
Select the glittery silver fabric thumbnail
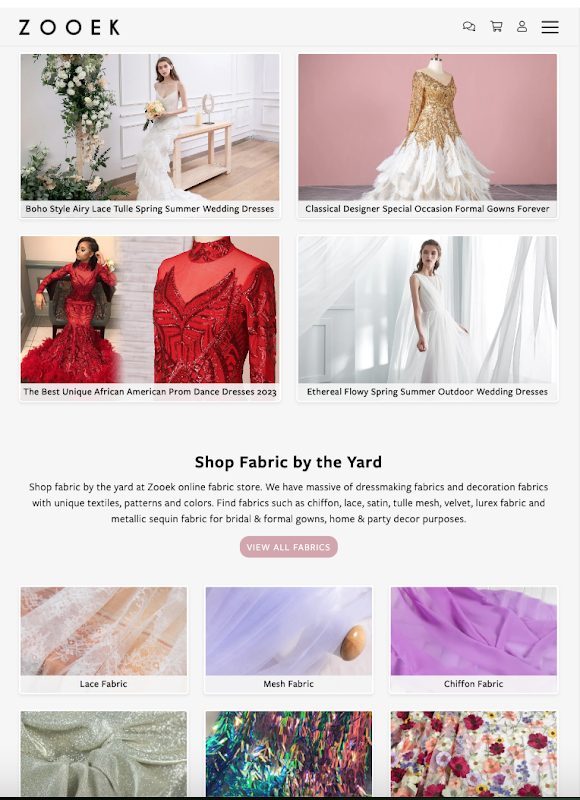point(104,754)
